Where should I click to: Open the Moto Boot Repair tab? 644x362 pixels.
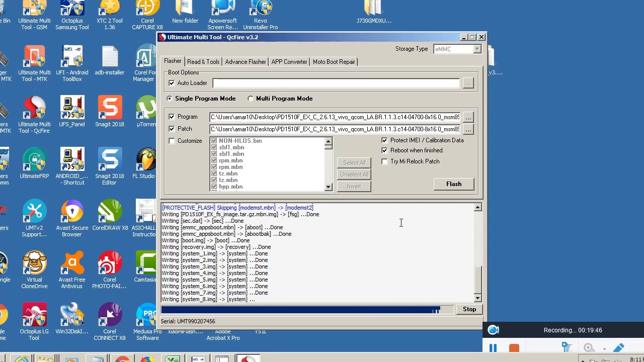coord(334,62)
